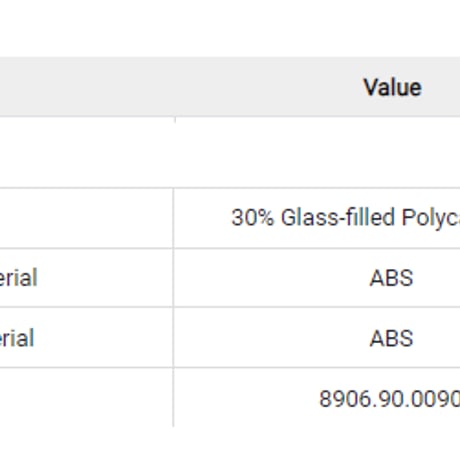Select the 30% Glass-filled Polycarbonate value cell
The width and height of the screenshot is (460, 460).
[x=317, y=218]
